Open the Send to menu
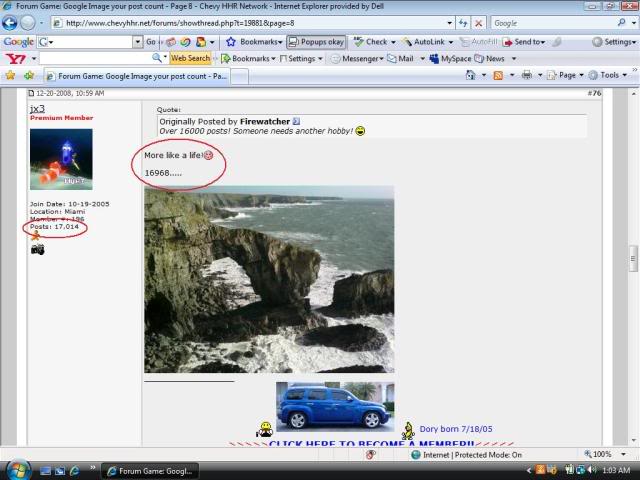 click(524, 42)
